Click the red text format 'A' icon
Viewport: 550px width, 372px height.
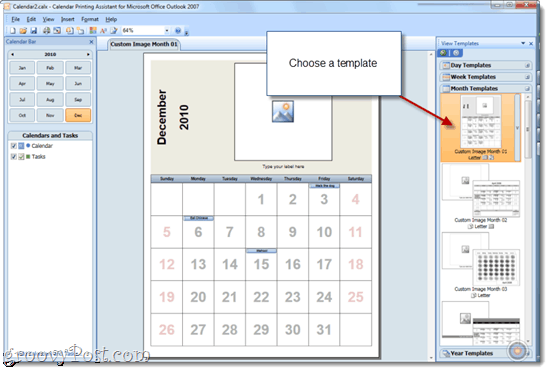[x=103, y=31]
